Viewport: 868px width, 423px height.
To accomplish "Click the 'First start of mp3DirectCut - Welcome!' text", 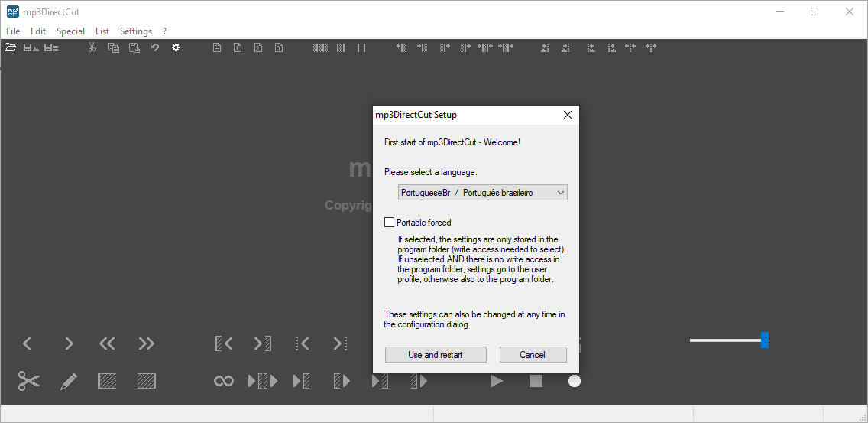I will (452, 142).
